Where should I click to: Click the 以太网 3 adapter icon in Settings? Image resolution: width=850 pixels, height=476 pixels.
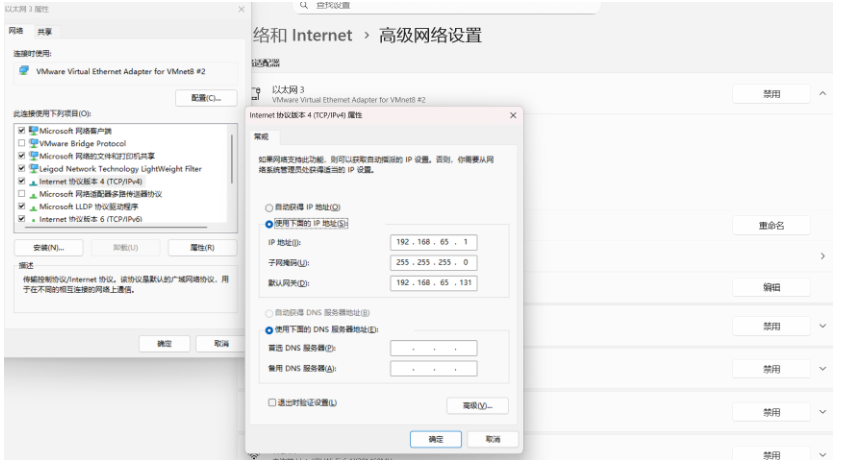[256, 94]
